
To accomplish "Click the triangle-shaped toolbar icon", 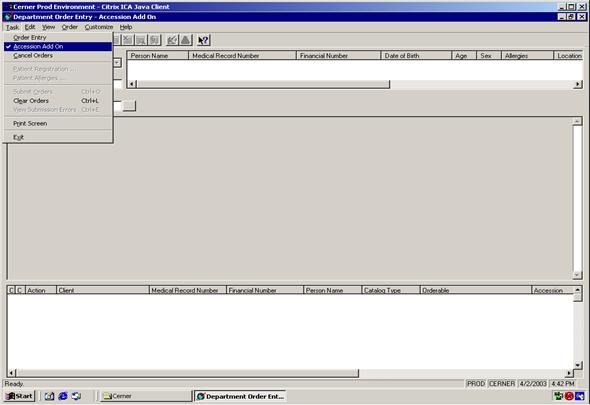I will click(186, 40).
